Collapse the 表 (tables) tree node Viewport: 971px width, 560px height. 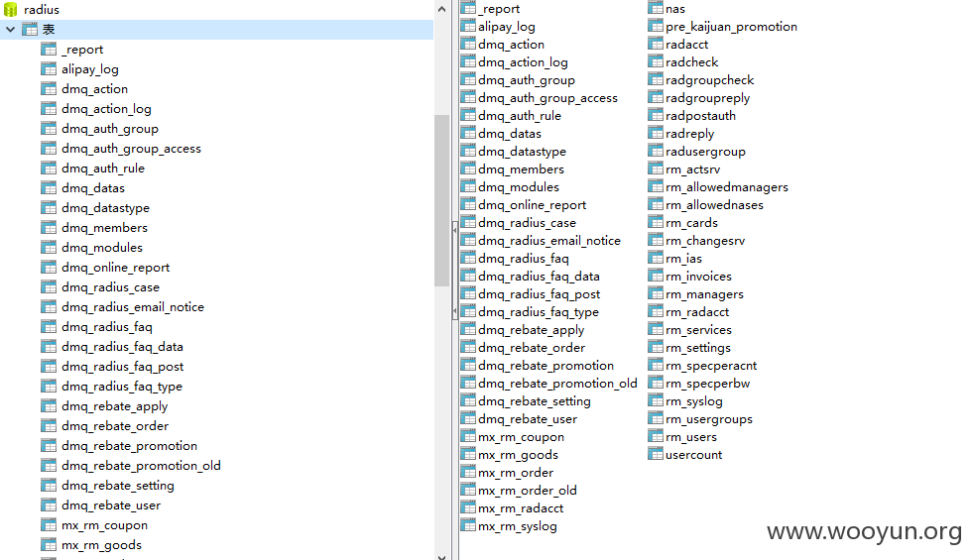(11, 29)
